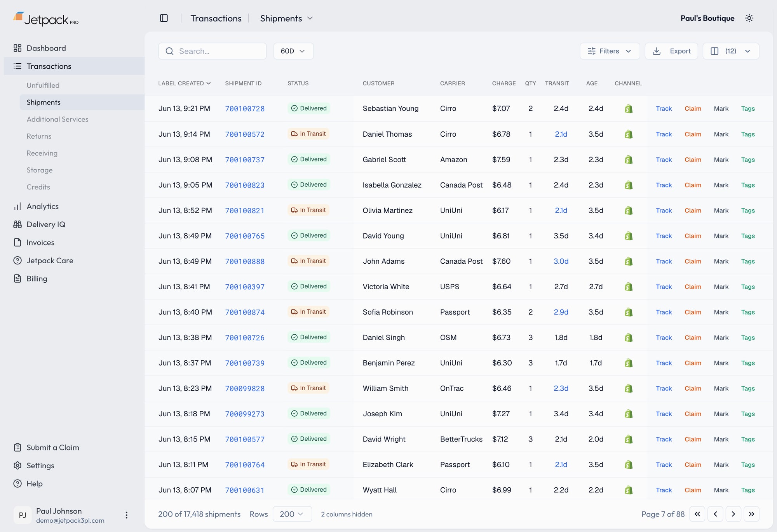Open Storage section
Image resolution: width=777 pixels, height=532 pixels.
(39, 170)
